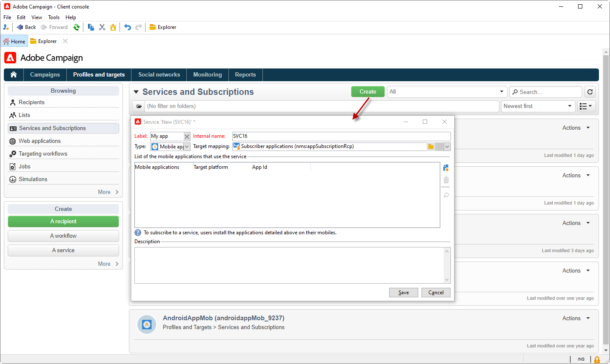Click the add mobile application icon in the dialog
Image resolution: width=610 pixels, height=364 pixels.
point(446,168)
